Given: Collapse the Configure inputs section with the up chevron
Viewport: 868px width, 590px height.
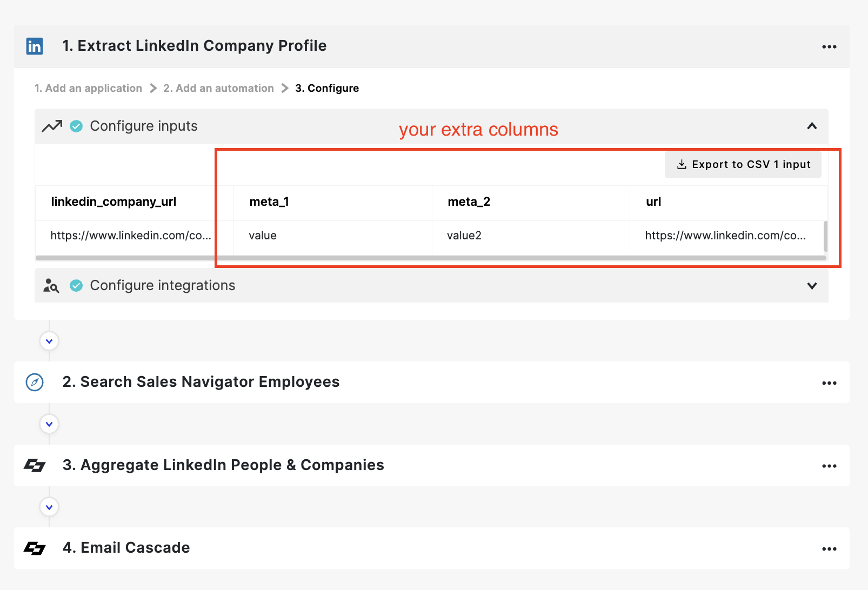Looking at the screenshot, I should (x=812, y=126).
